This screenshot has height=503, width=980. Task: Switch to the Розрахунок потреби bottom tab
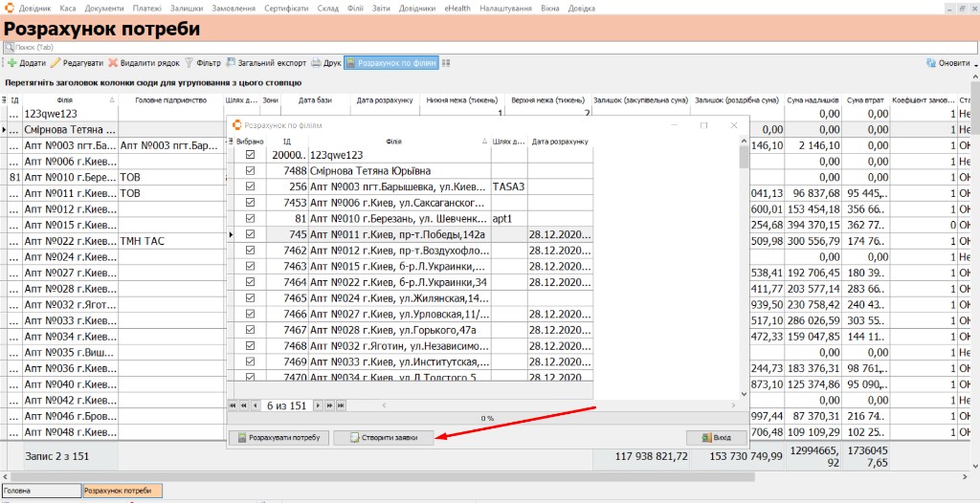[122, 492]
